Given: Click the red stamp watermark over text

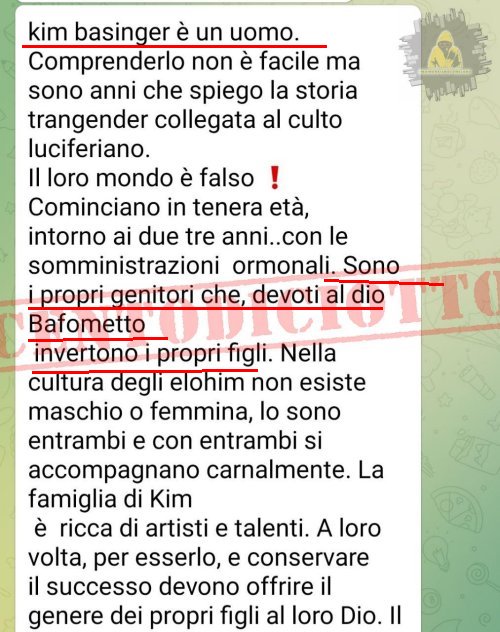Looking at the screenshot, I should pyautogui.click(x=250, y=314).
